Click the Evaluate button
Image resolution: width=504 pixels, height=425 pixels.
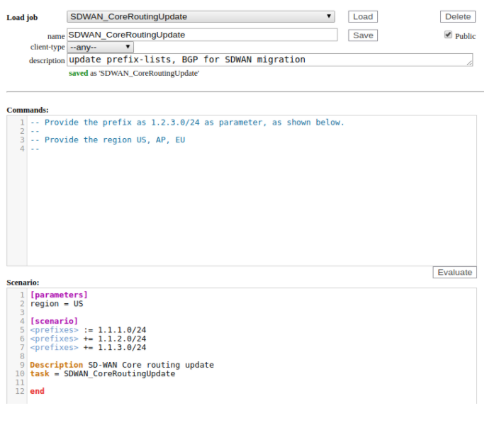tap(454, 273)
